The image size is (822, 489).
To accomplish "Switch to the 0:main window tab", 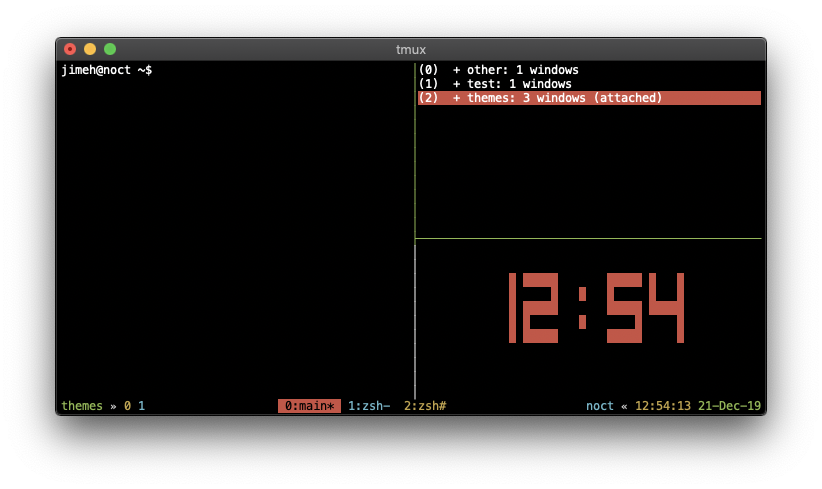I will 309,406.
